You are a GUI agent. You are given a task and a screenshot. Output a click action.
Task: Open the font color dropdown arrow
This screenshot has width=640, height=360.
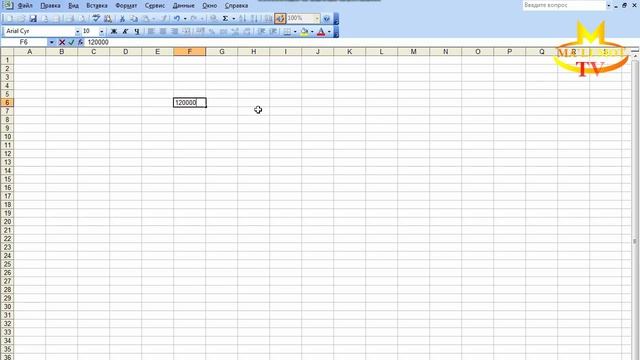[329, 31]
